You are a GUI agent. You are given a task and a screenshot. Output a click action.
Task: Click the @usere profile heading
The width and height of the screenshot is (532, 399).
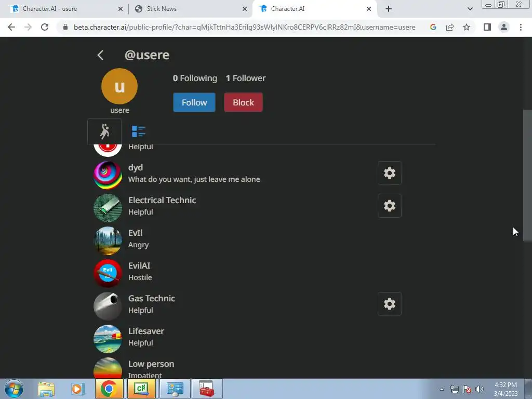click(x=147, y=55)
